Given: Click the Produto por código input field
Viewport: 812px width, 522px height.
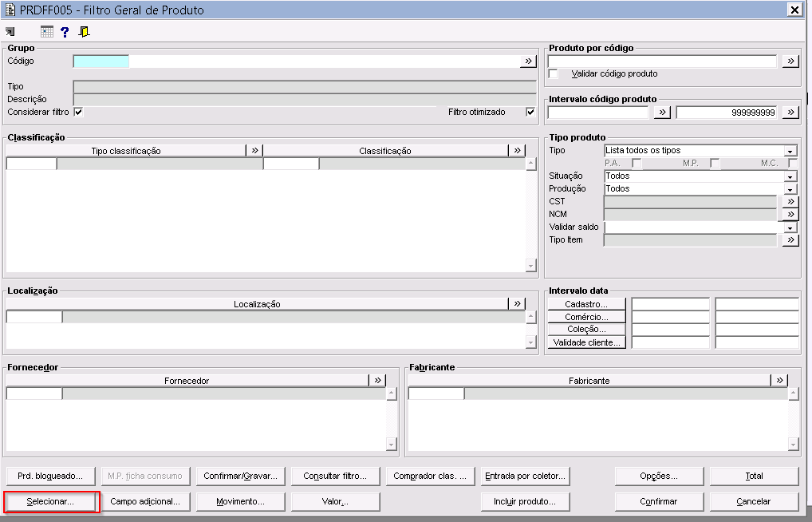Looking at the screenshot, I should click(x=662, y=61).
